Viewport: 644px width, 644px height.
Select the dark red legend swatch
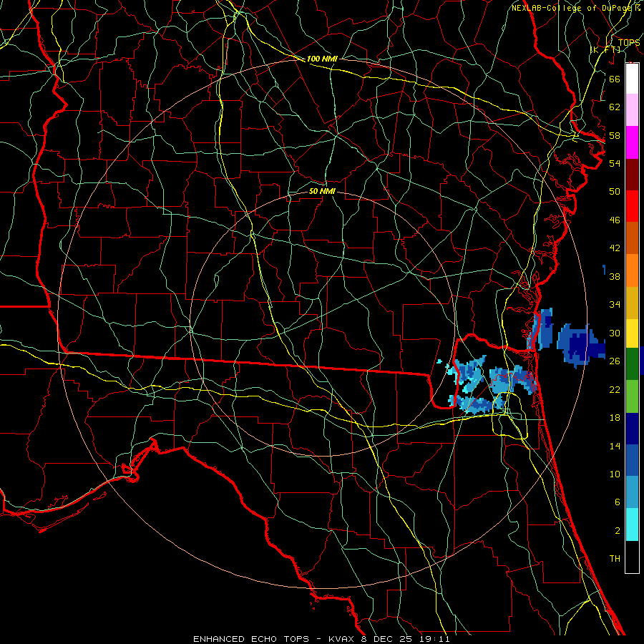(x=632, y=175)
